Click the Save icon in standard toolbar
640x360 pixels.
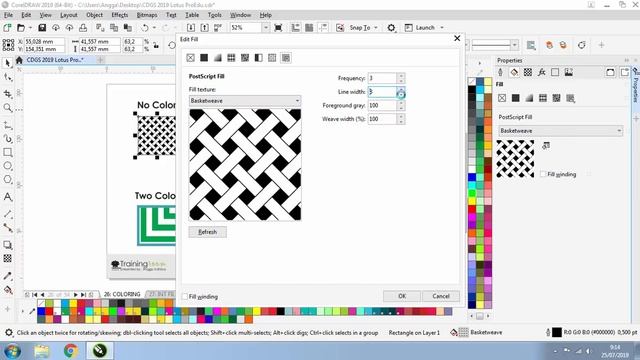[x=42, y=28]
